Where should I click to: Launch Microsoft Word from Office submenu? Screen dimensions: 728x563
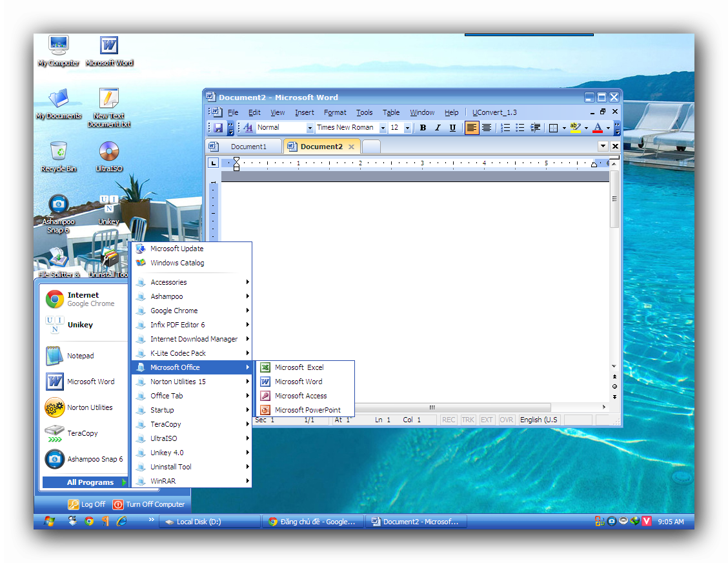point(305,382)
